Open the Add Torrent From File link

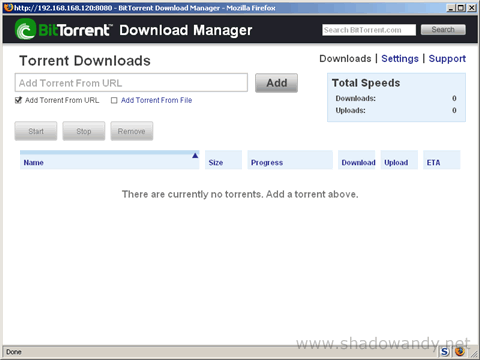(x=156, y=100)
